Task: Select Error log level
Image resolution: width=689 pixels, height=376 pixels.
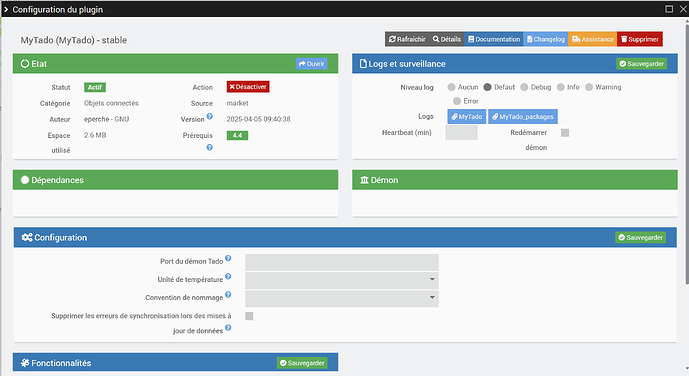Action: point(457,101)
